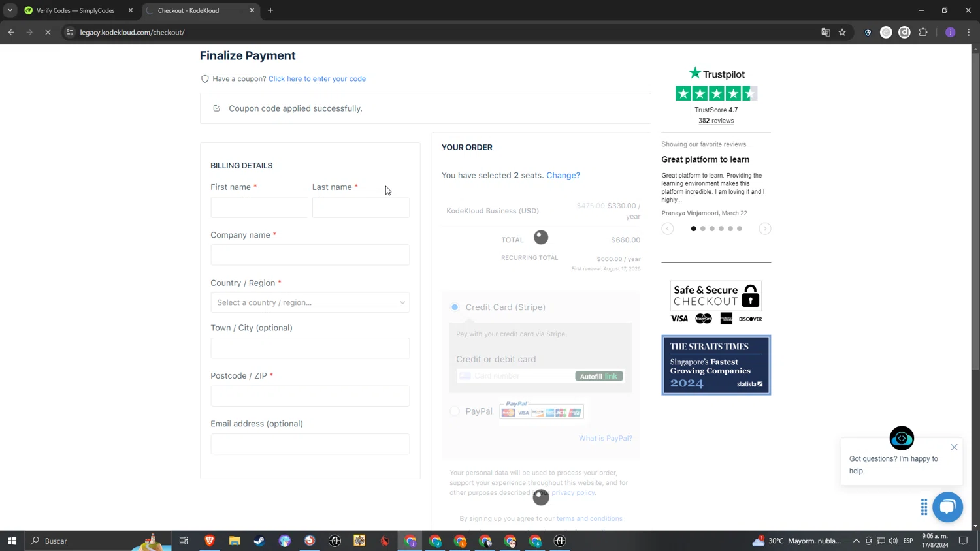
Task: Open the 382 reviews Trustpilot link
Action: point(716,121)
